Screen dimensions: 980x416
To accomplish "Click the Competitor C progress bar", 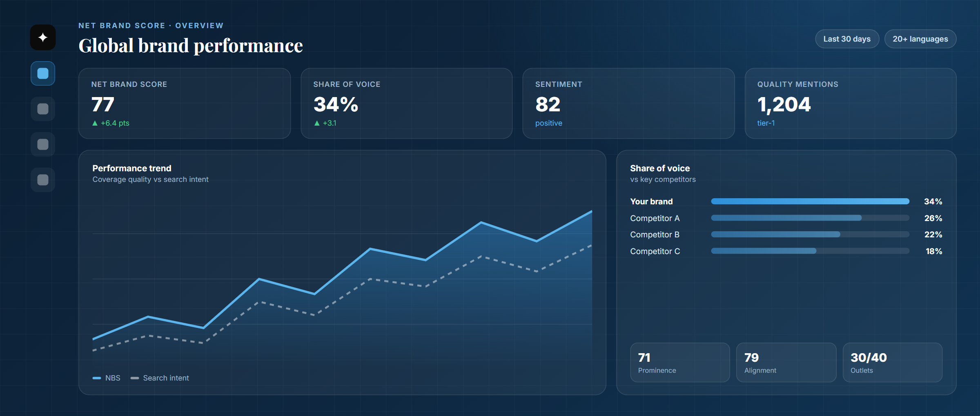I will click(x=810, y=251).
